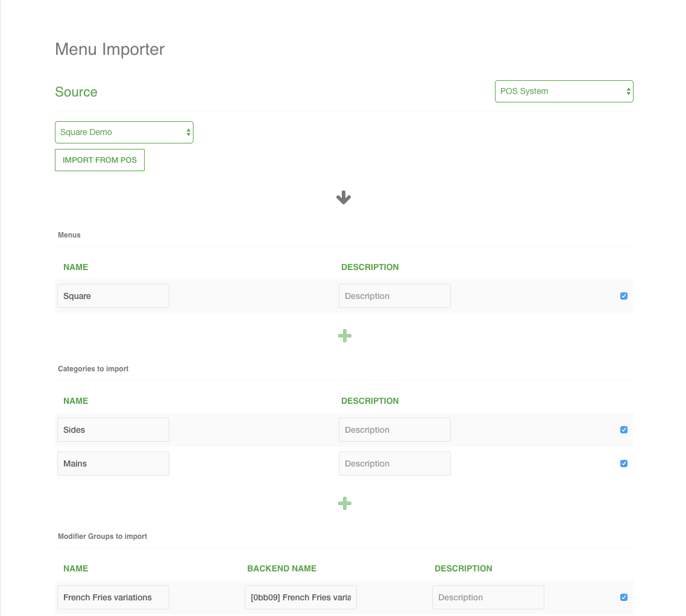
Task: Disable importing the Sides category
Action: [x=624, y=430]
